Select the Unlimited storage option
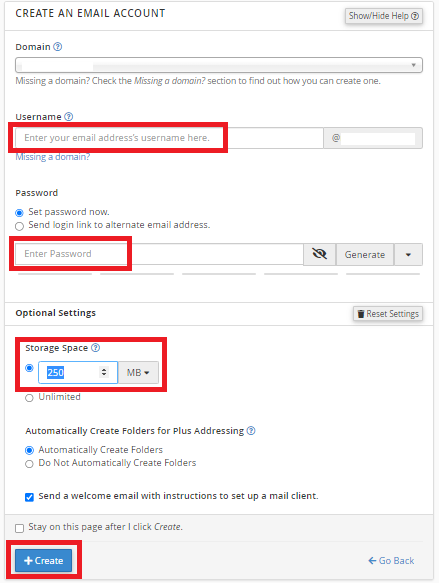The width and height of the screenshot is (439, 588). pos(29,398)
